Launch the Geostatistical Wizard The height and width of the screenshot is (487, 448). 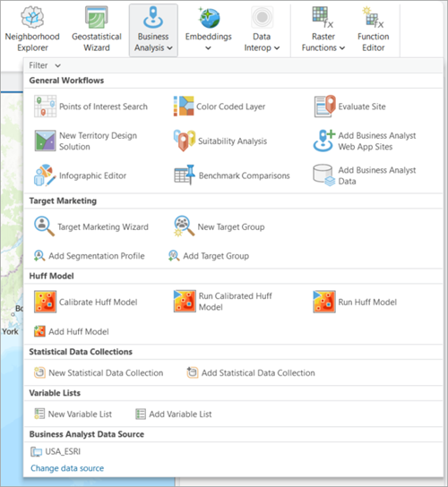(97, 30)
